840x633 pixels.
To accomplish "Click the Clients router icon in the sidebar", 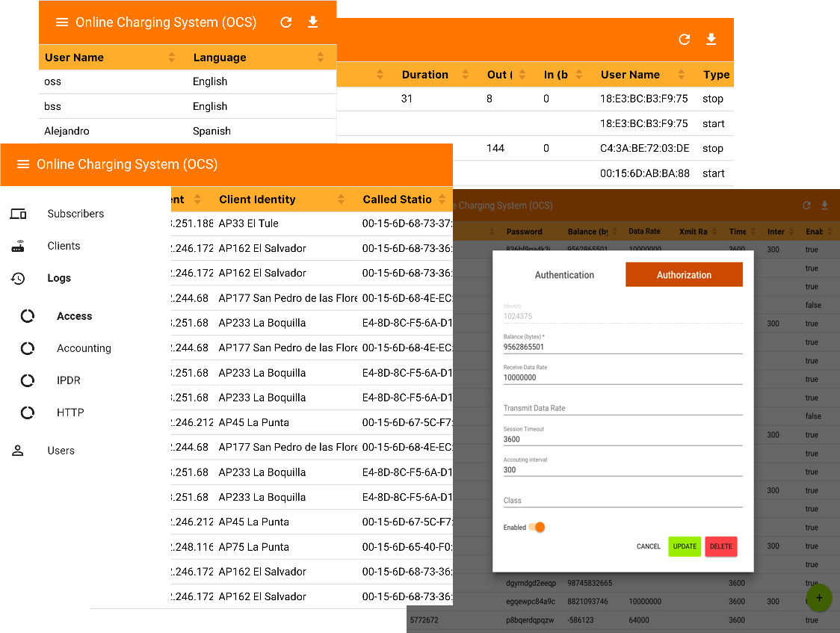I will [x=18, y=247].
